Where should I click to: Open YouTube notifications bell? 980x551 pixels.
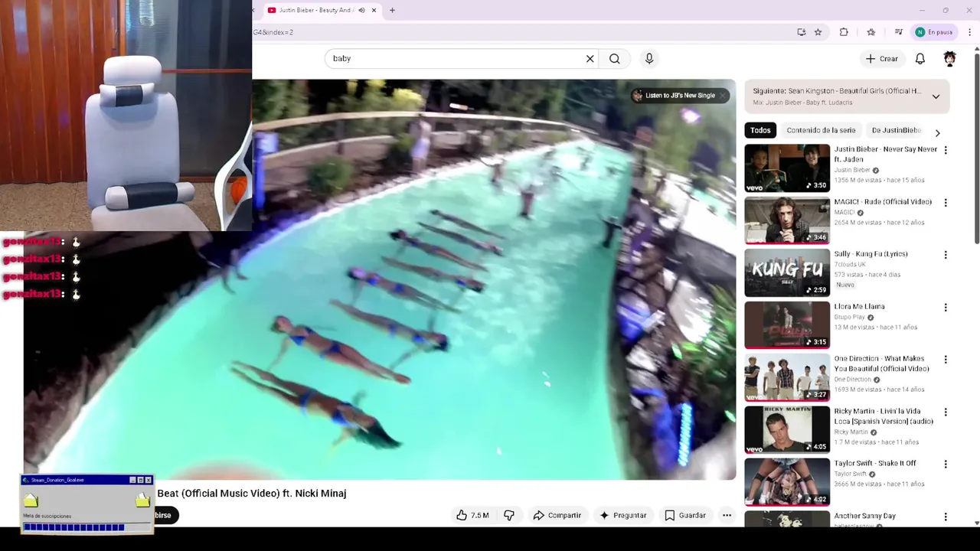pyautogui.click(x=920, y=59)
